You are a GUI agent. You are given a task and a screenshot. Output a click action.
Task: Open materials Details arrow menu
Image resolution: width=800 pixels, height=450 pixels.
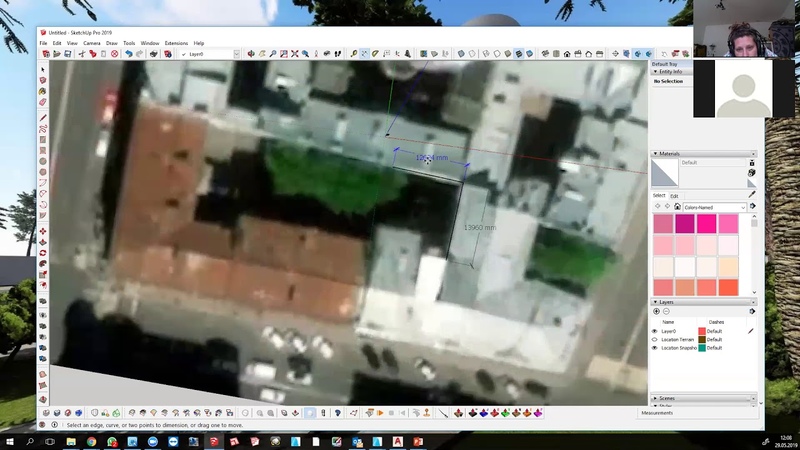(x=753, y=206)
